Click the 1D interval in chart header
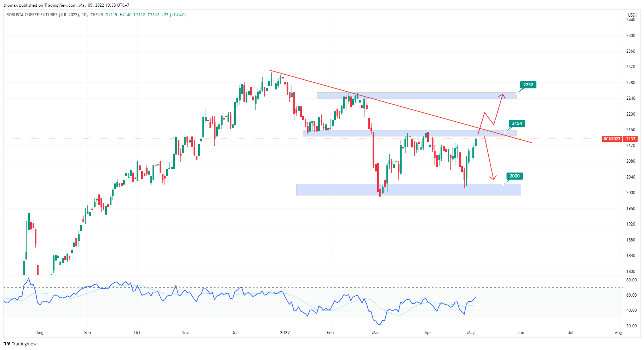This screenshot has width=644, height=350. pos(84,15)
